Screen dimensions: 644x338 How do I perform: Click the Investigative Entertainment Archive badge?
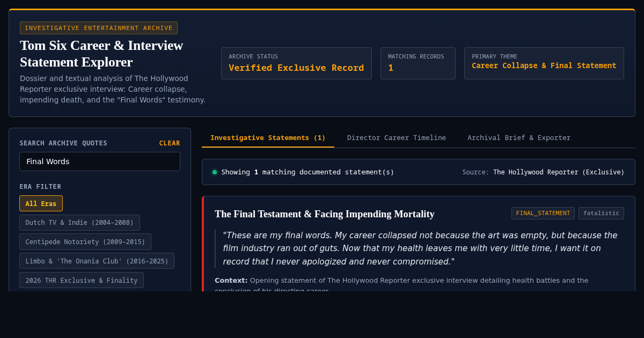pos(99,28)
